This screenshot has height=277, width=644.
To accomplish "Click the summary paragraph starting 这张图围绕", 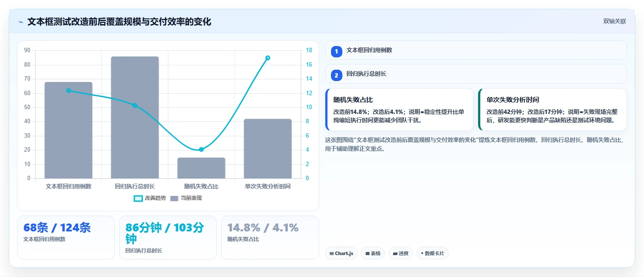I will tap(474, 144).
